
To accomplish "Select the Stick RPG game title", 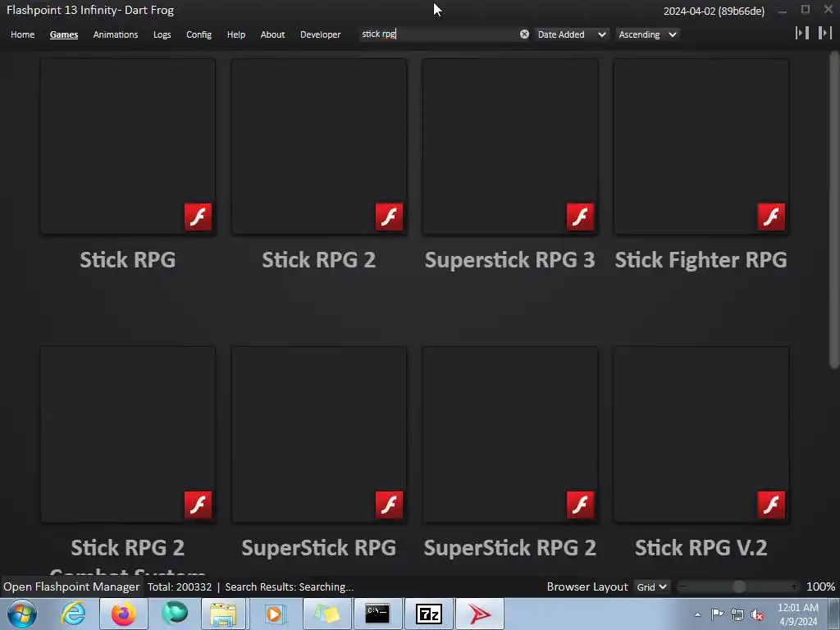I will click(x=127, y=260).
